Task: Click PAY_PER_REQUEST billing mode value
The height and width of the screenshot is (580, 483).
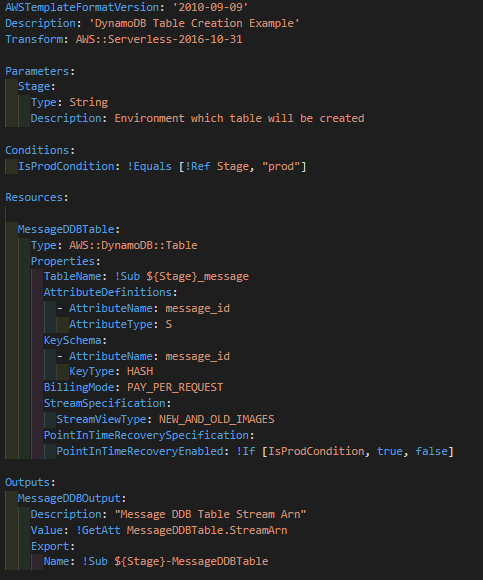Action: (x=175, y=387)
